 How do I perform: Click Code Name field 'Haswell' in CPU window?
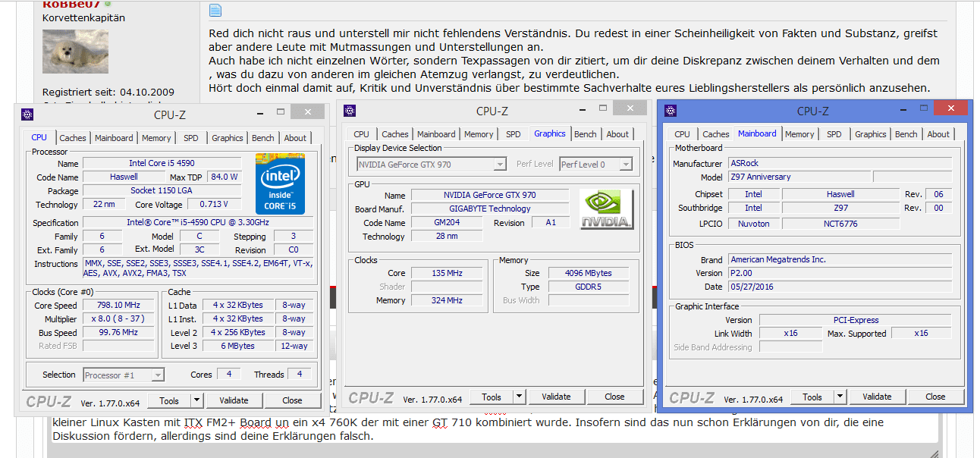tap(124, 177)
